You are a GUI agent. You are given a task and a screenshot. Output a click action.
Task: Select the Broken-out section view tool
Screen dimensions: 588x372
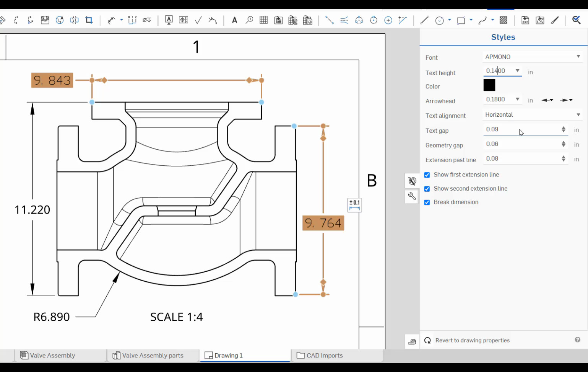pyautogui.click(x=45, y=20)
